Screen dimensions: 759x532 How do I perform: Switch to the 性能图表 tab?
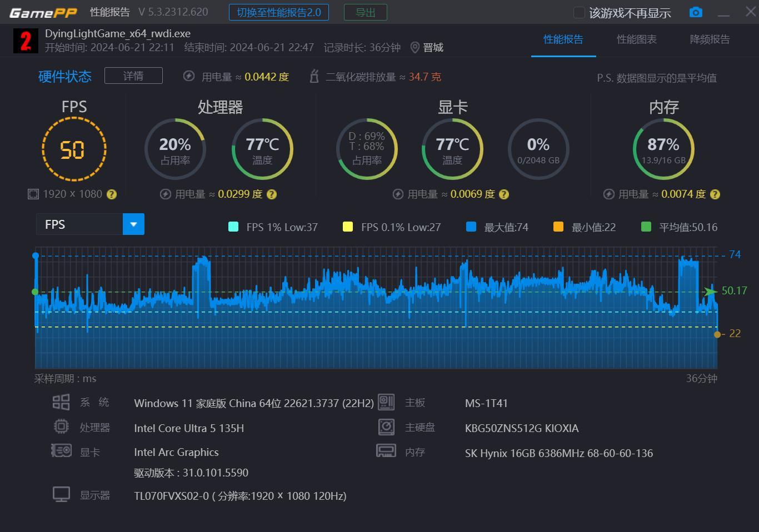(637, 39)
